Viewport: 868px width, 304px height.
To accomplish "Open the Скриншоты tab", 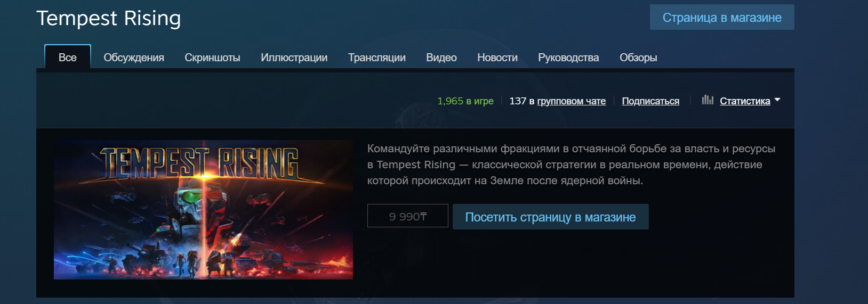I will click(x=212, y=57).
